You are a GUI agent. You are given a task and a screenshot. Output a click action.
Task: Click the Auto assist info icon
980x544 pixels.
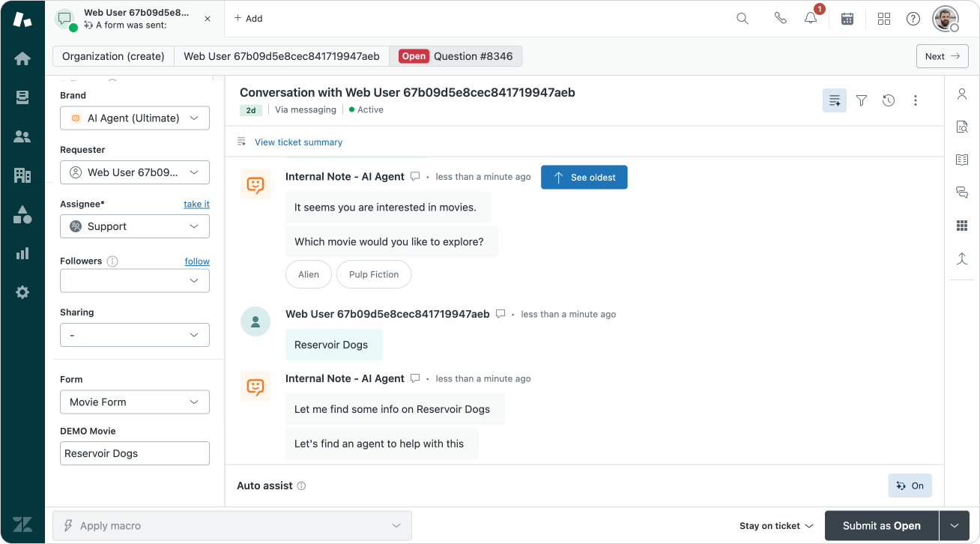pyautogui.click(x=301, y=486)
